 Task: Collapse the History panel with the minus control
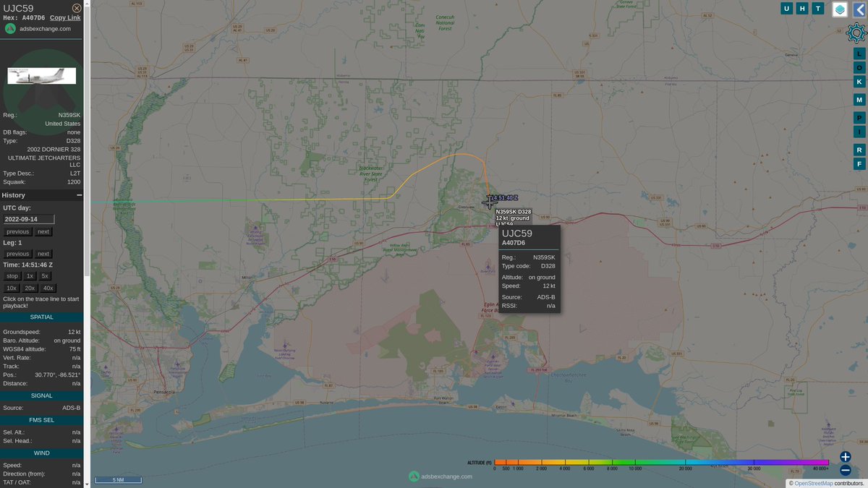coord(79,195)
